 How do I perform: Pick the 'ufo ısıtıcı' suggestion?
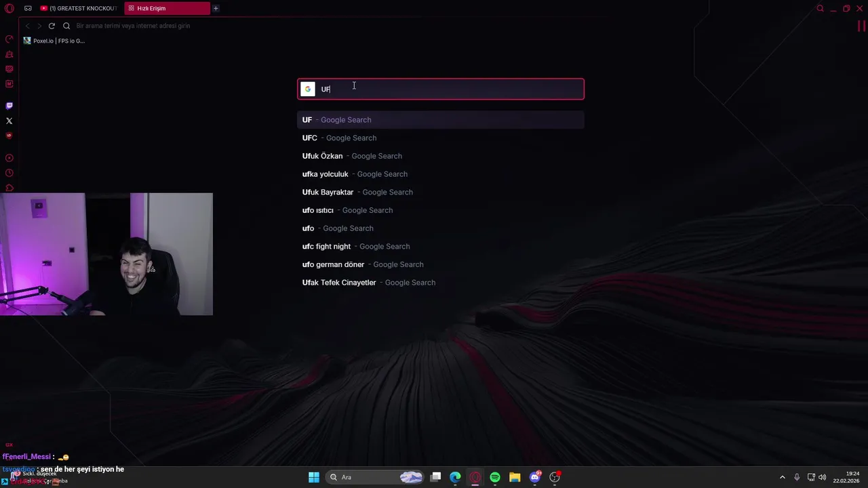pyautogui.click(x=441, y=210)
